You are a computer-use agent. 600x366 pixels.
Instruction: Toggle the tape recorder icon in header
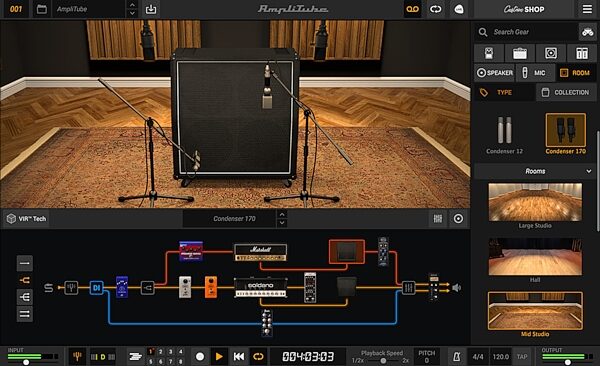point(412,9)
